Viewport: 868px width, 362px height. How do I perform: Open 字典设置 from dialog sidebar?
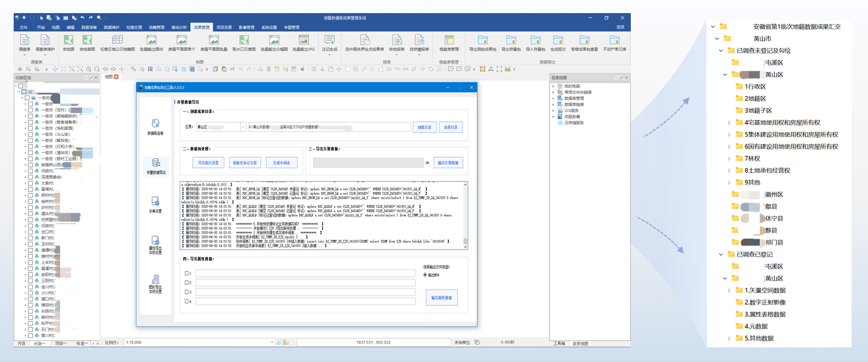(155, 204)
